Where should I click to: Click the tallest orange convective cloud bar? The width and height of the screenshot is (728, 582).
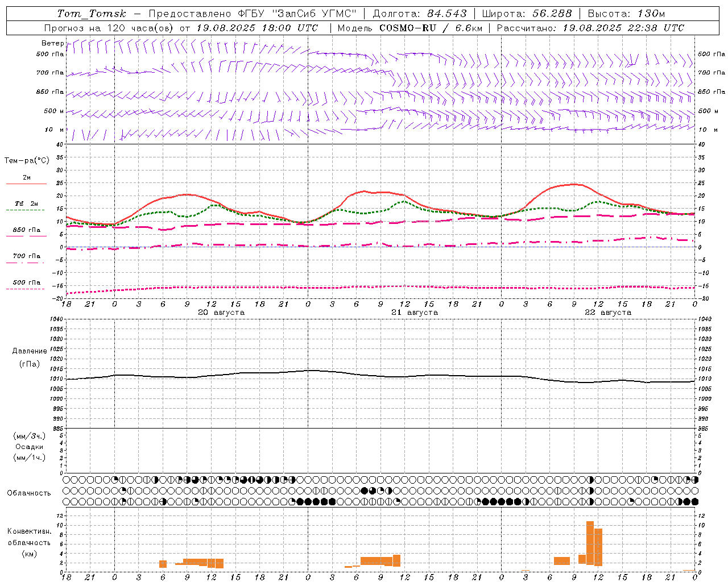tap(590, 542)
